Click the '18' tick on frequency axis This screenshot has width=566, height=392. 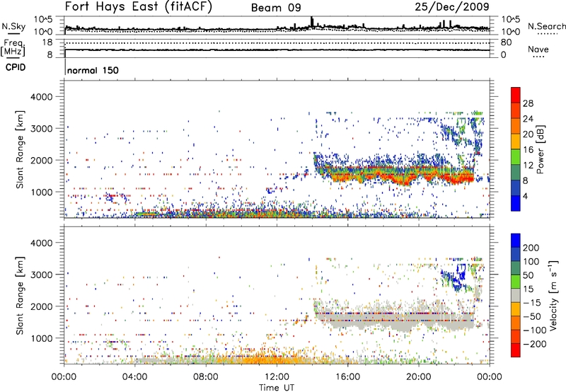47,42
